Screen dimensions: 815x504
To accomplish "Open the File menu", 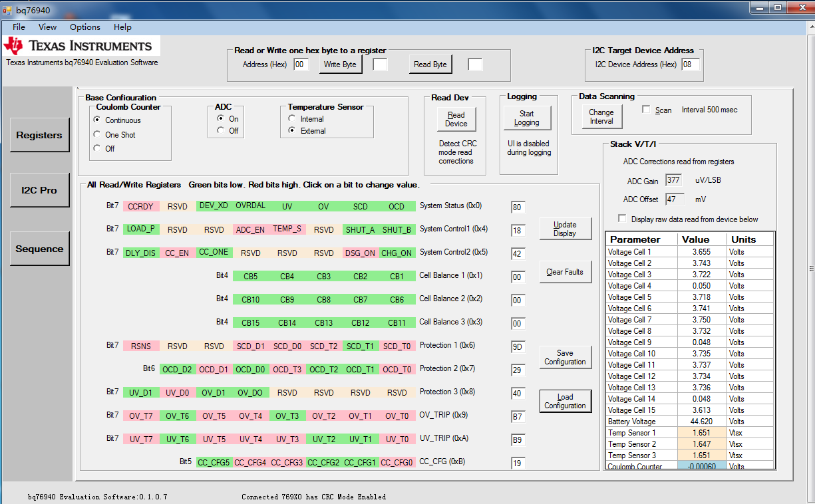I will click(19, 27).
